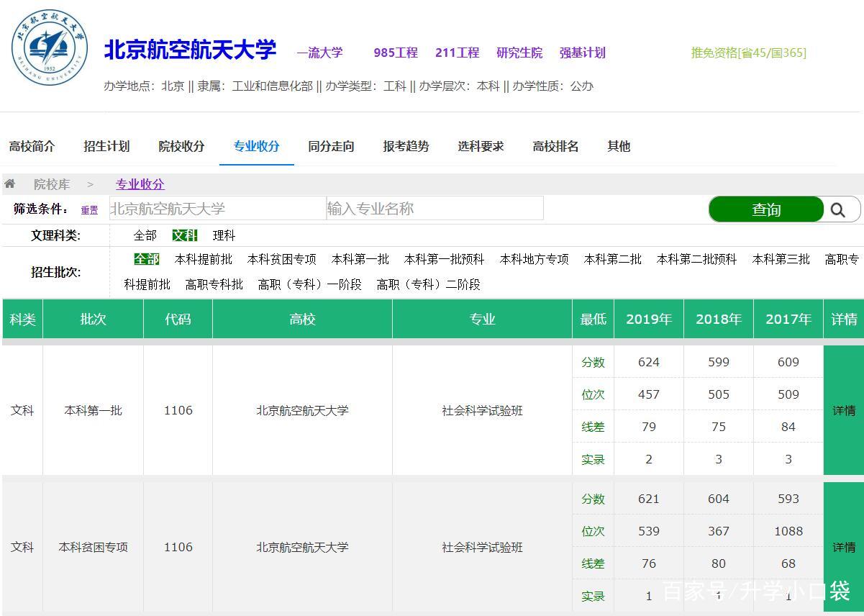Click the 最低 column header
The height and width of the screenshot is (616, 864).
coord(593,319)
